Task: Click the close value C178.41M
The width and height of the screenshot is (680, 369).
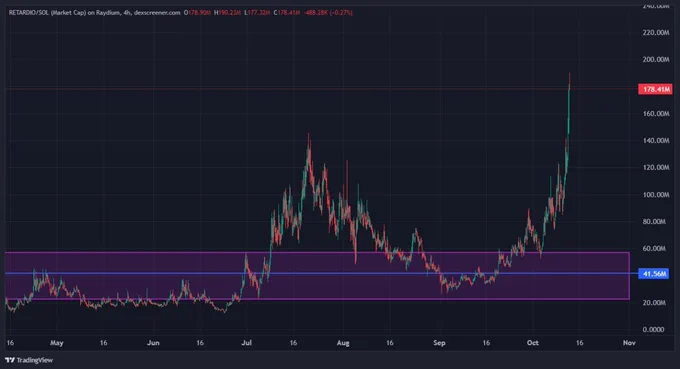Action: (x=287, y=13)
